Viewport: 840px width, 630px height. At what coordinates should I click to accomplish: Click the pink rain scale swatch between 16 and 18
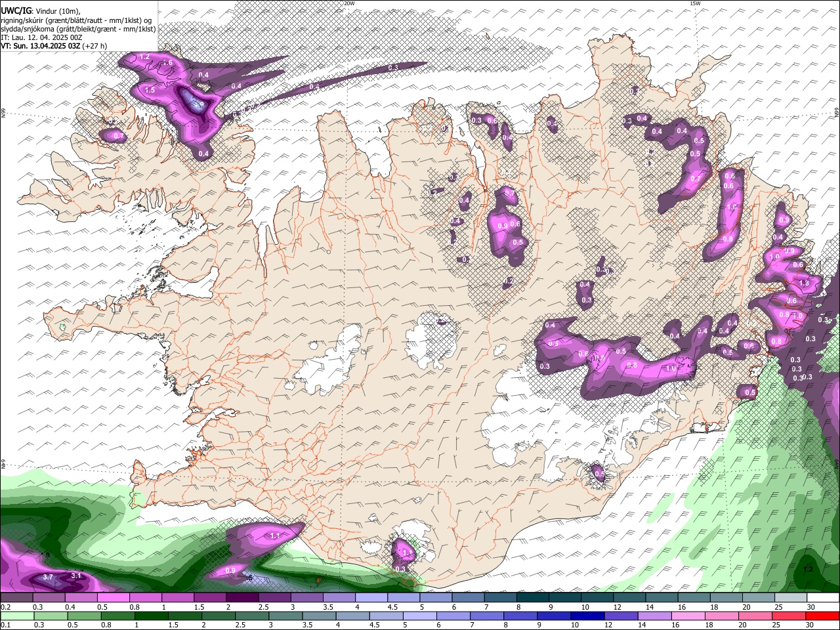pyautogui.click(x=687, y=616)
